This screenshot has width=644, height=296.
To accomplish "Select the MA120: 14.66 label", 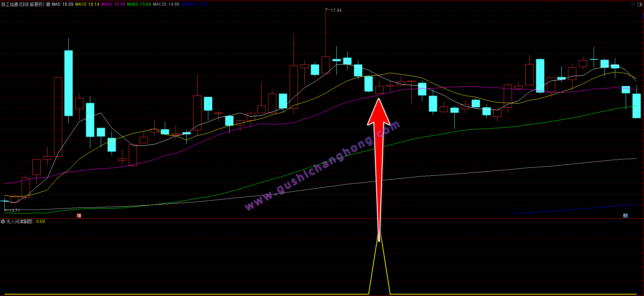I will tap(166, 4).
